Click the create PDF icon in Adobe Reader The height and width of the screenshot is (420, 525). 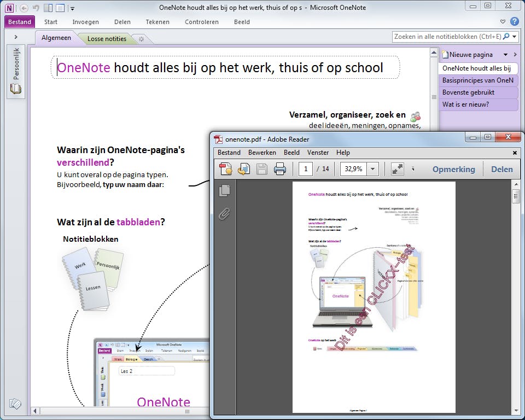coord(226,169)
